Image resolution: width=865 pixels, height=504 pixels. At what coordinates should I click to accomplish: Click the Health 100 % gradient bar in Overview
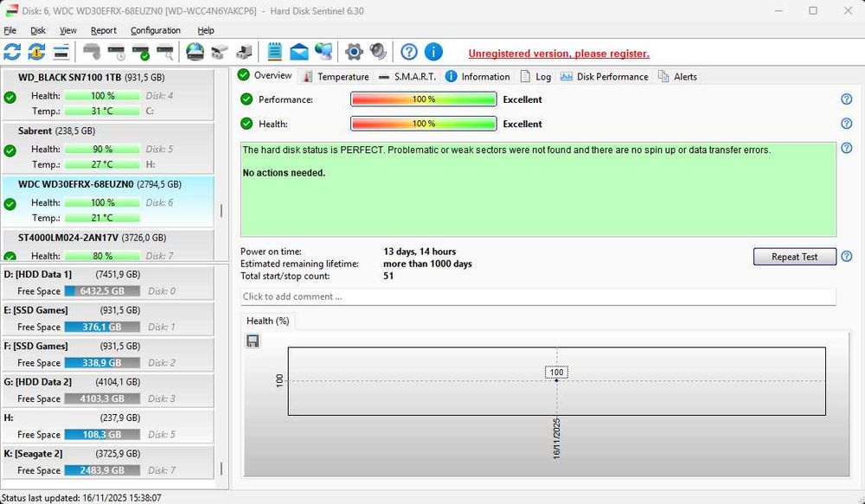424,124
